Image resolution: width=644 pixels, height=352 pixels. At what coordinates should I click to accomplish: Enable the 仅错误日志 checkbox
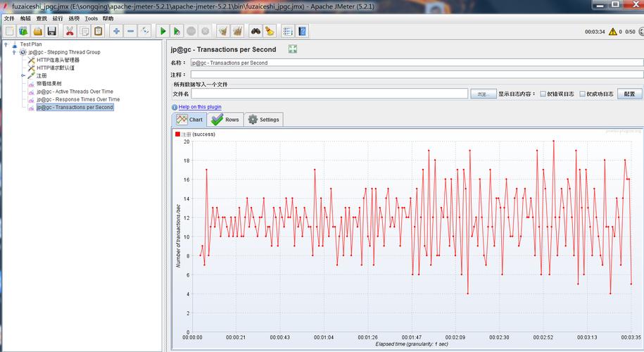click(x=543, y=94)
